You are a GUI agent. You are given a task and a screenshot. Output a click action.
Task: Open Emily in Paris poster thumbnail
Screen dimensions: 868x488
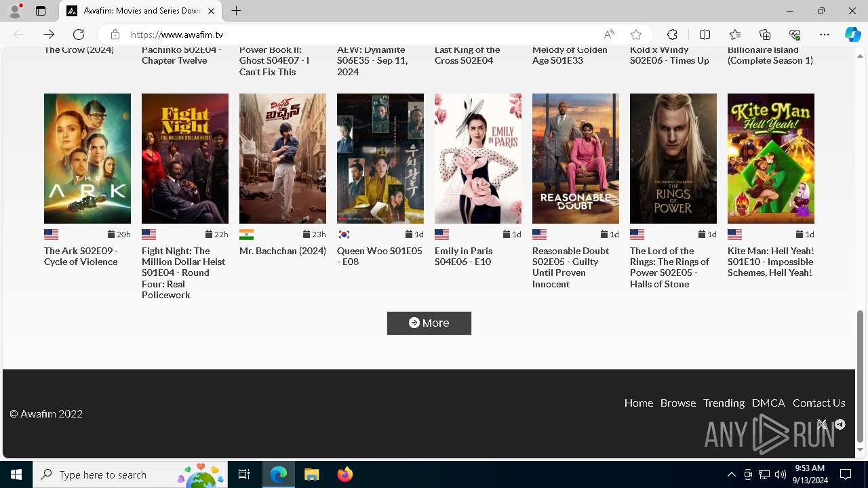click(478, 159)
